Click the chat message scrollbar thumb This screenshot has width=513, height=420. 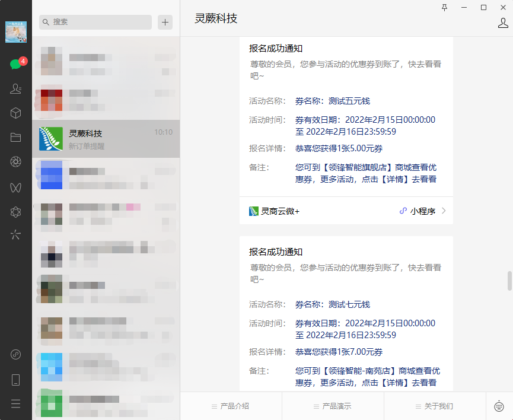[509, 281]
